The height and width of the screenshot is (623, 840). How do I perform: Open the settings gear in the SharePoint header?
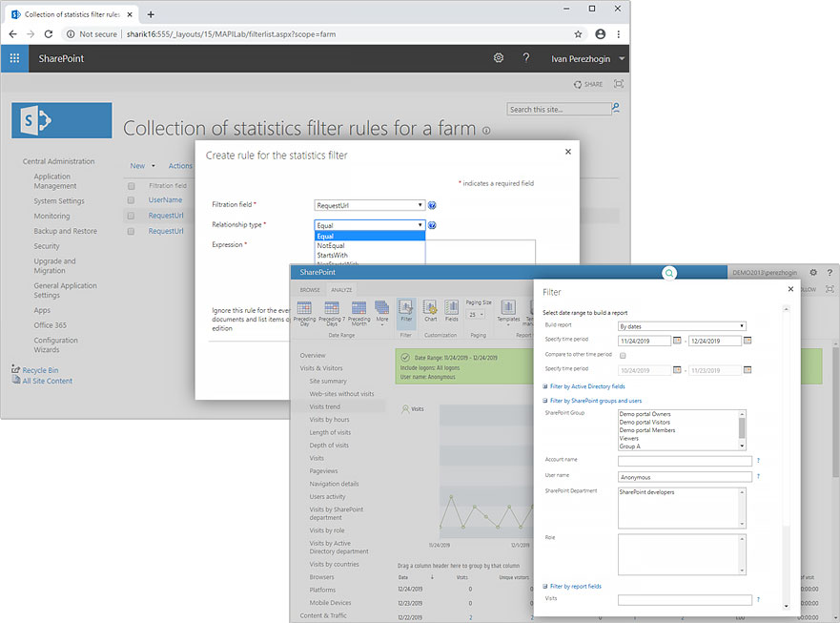[499, 58]
